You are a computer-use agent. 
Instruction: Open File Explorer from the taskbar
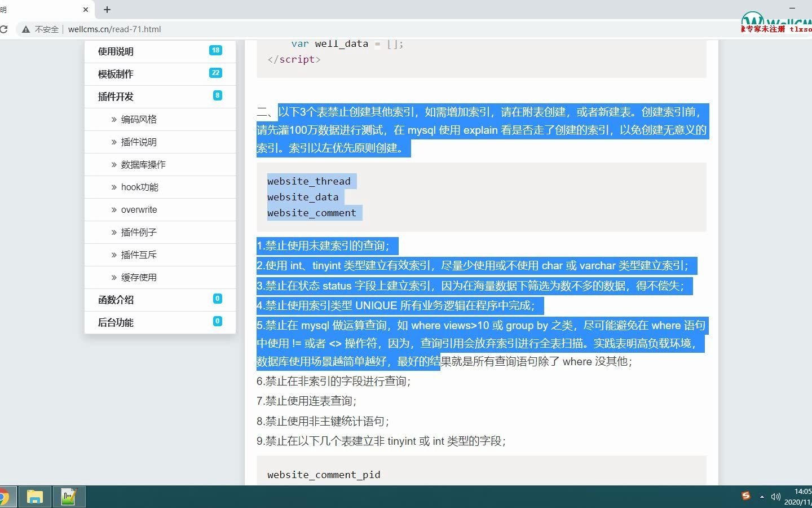click(35, 497)
